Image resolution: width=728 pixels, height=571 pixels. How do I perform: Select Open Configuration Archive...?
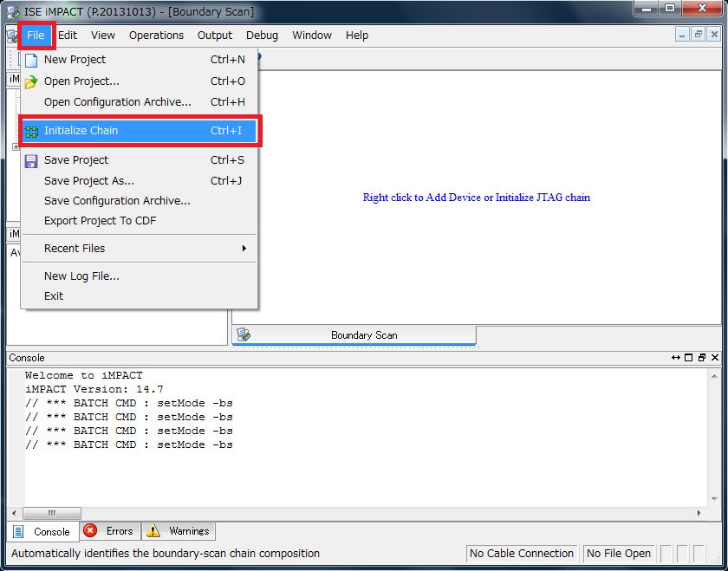click(140, 102)
